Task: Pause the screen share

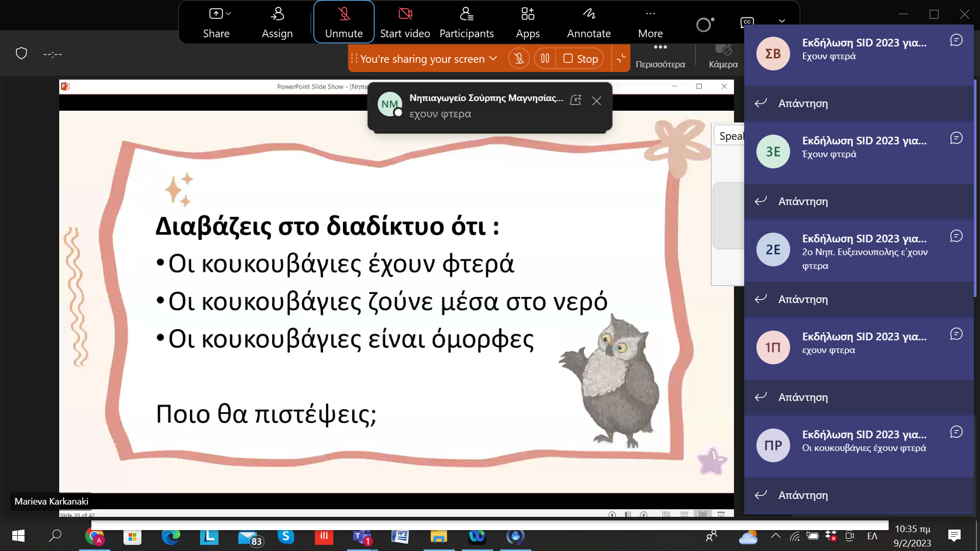Action: coord(545,59)
